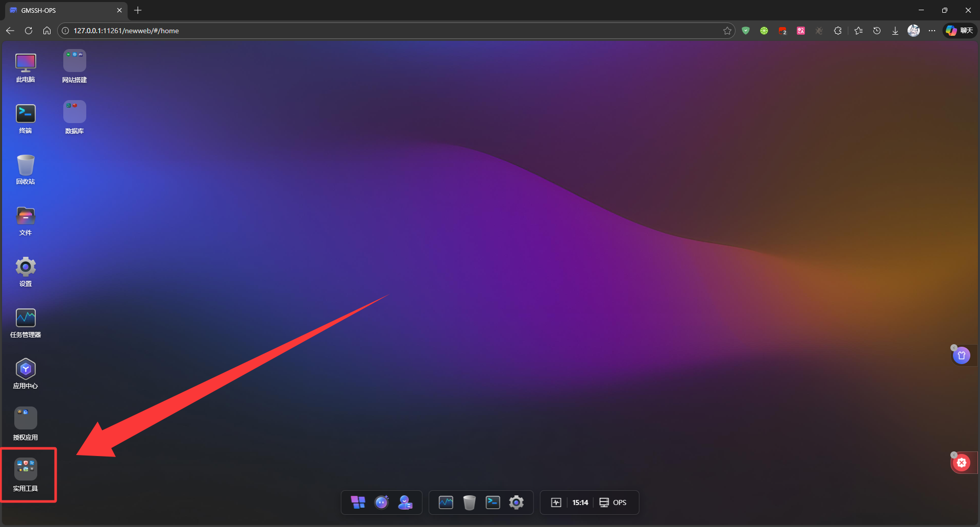This screenshot has height=527, width=980.
Task: Open the terminal from the dock
Action: coord(493,502)
